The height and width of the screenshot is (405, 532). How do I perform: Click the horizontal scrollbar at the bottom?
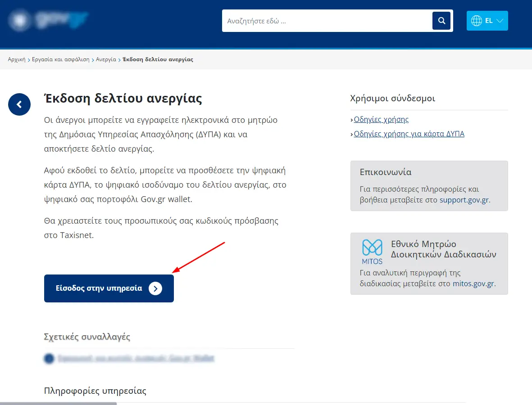tap(59, 403)
